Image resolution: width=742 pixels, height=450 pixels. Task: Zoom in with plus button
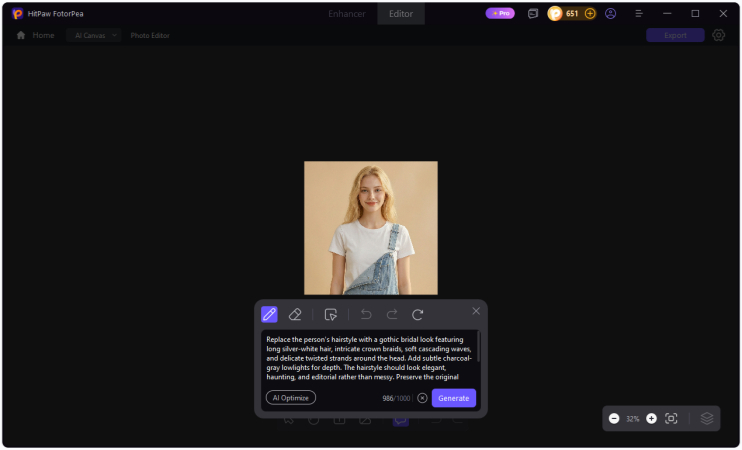651,418
